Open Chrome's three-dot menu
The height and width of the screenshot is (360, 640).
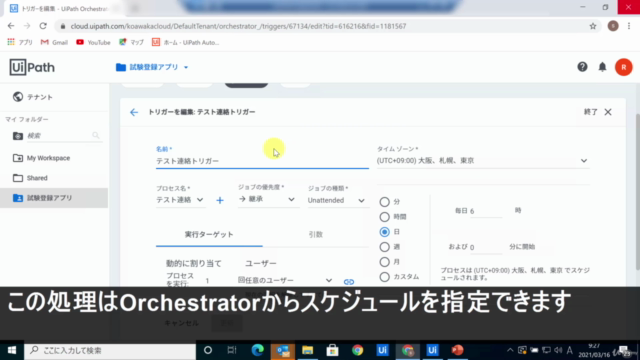pyautogui.click(x=629, y=26)
